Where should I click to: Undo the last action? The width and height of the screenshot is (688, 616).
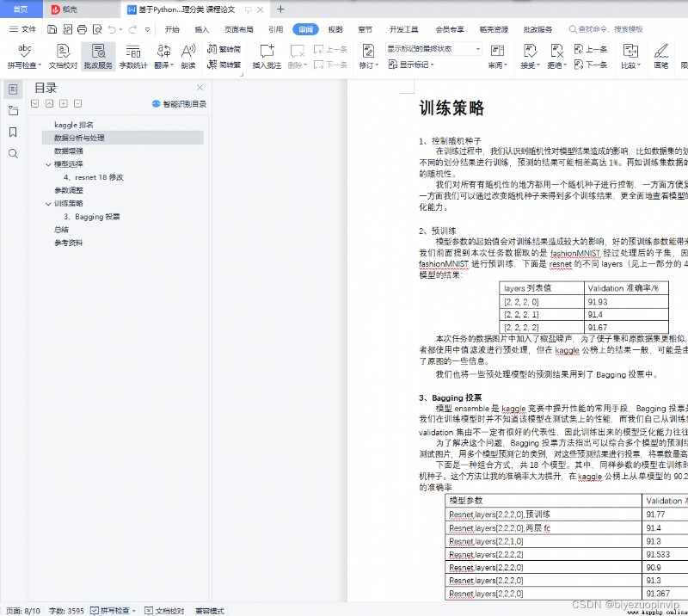pos(113,29)
